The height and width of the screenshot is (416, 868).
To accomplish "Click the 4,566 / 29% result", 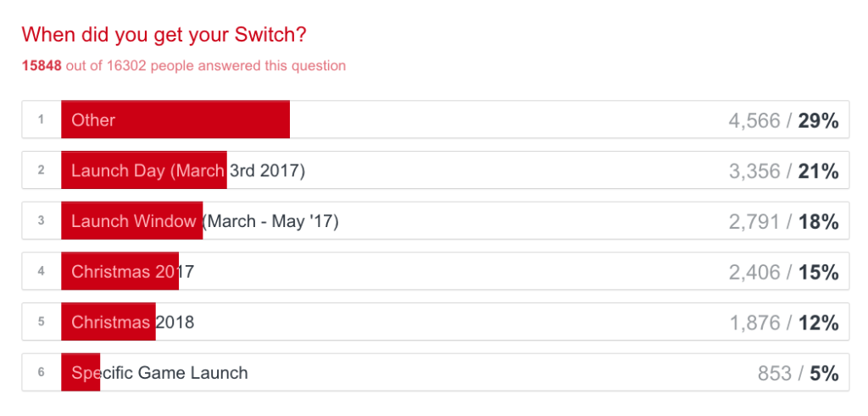I will [x=783, y=120].
